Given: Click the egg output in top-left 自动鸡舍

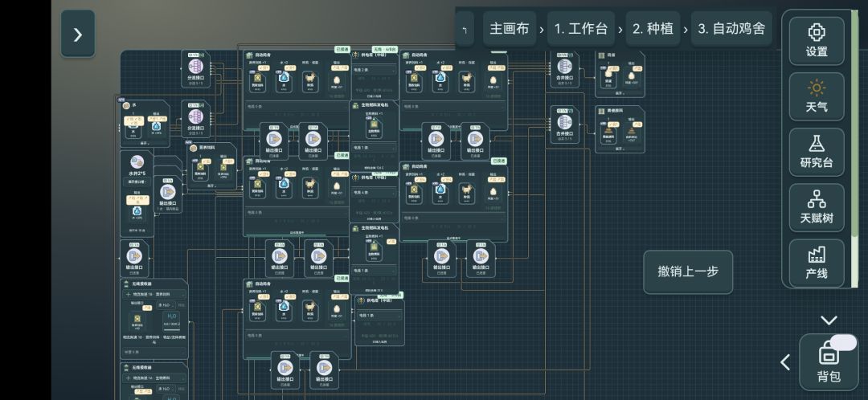Looking at the screenshot, I should [337, 82].
